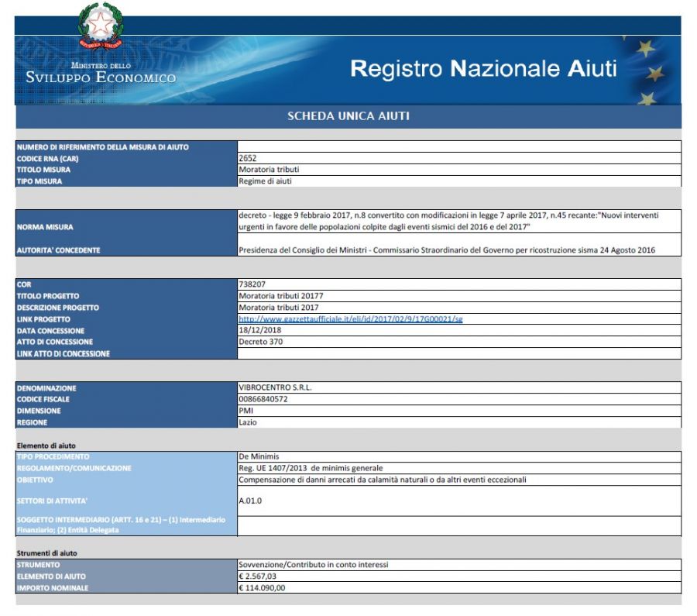Click the "TITOLO MISURA" label
Image resolution: width=697 pixels, height=616 pixels.
click(43, 170)
